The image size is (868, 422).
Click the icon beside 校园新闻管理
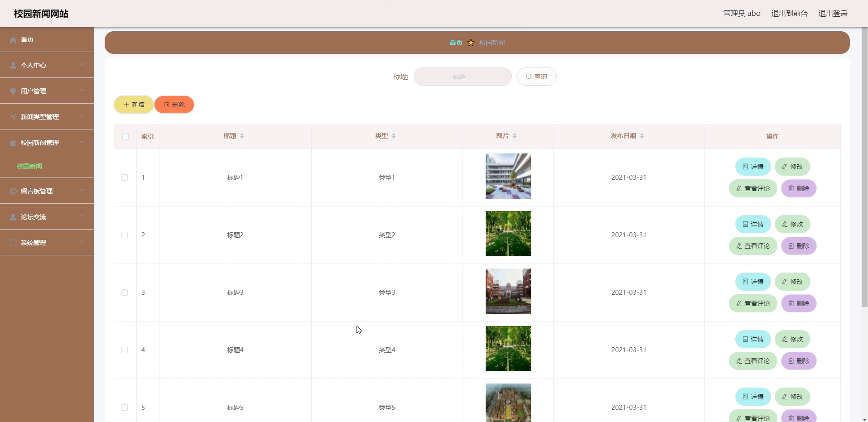coord(13,143)
